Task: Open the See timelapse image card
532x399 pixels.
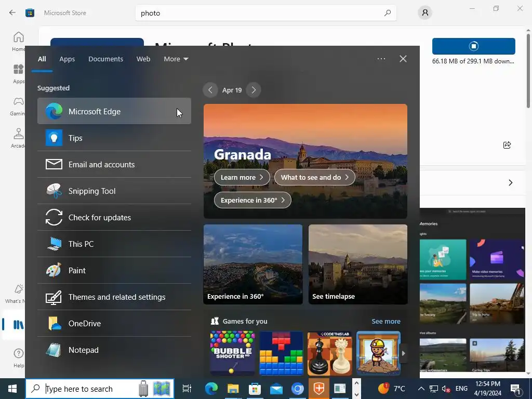Action: click(358, 264)
